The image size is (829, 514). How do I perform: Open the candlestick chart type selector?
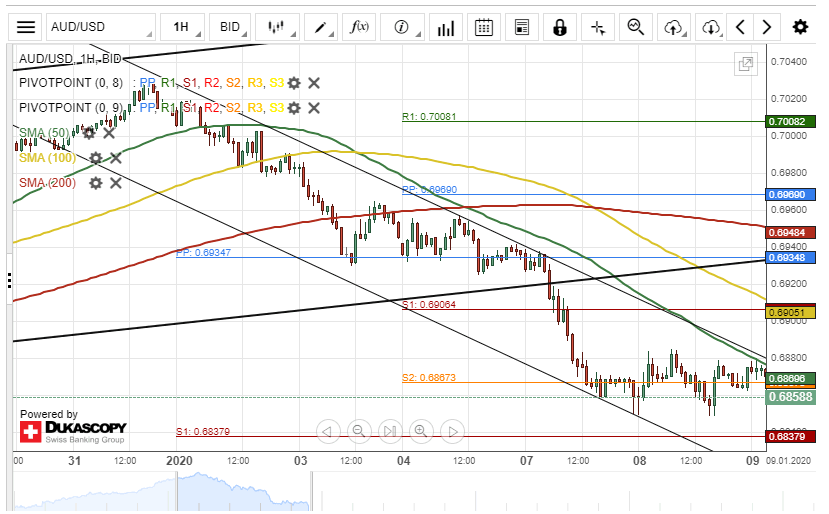277,27
